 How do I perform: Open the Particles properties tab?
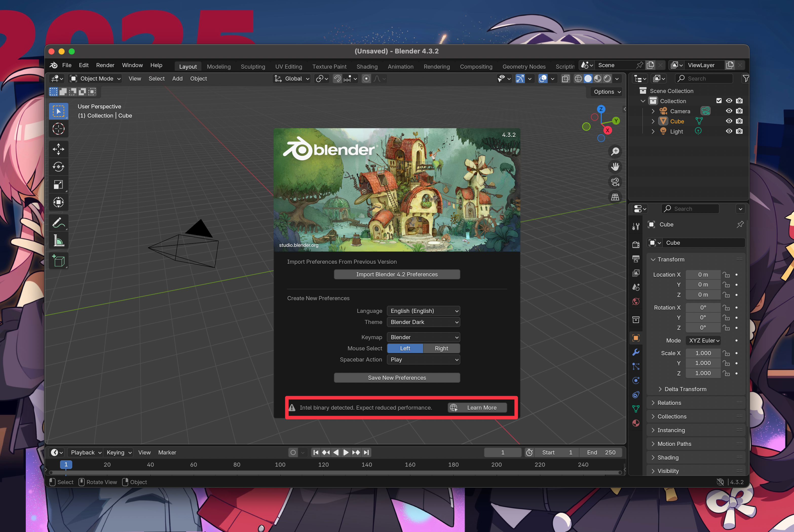click(x=636, y=366)
